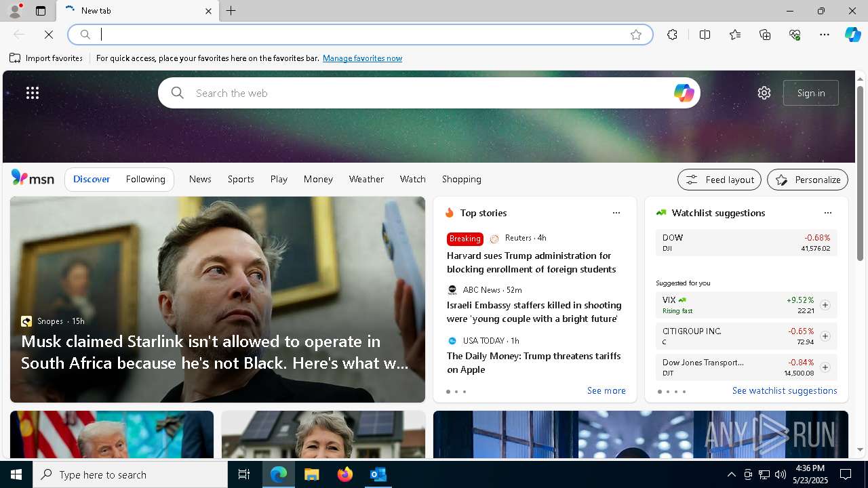Click the address bar input field

359,35
